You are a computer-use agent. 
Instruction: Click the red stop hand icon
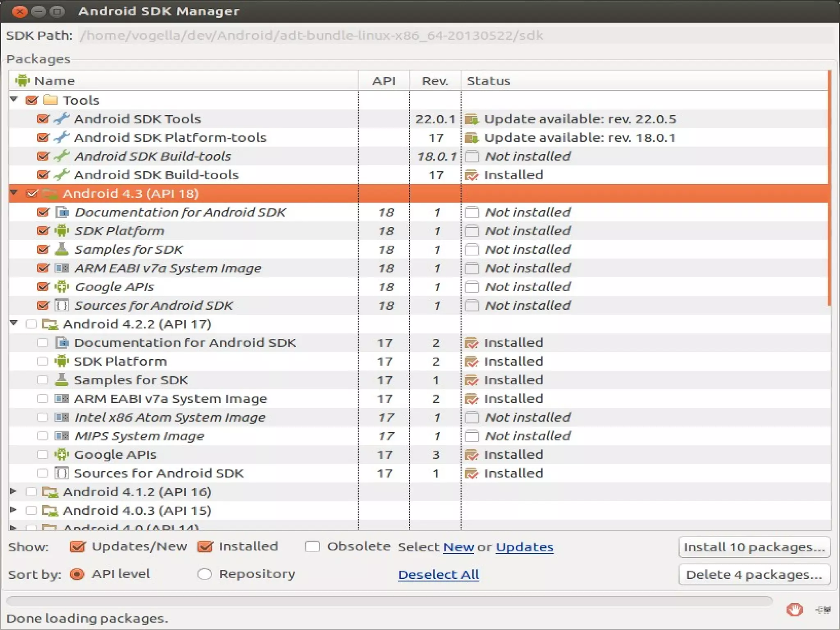click(794, 610)
